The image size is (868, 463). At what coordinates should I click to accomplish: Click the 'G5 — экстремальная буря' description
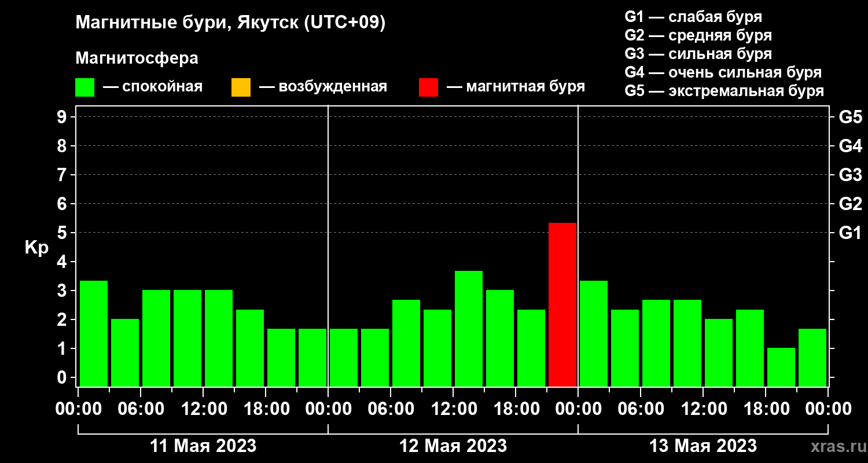pyautogui.click(x=724, y=91)
